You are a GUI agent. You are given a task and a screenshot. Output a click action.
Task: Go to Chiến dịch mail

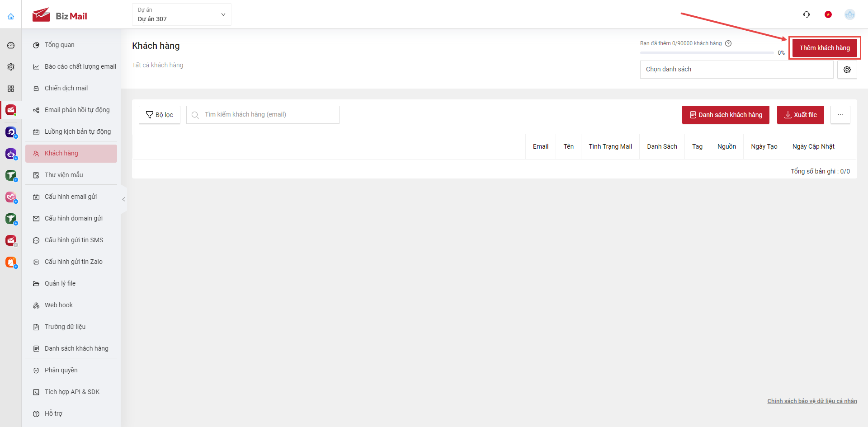(71, 89)
